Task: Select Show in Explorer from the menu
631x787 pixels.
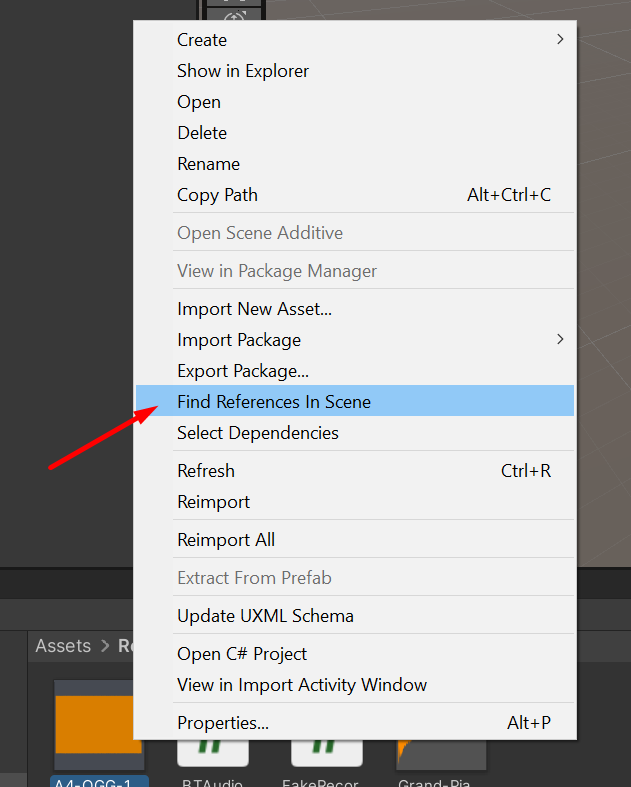Action: tap(243, 71)
